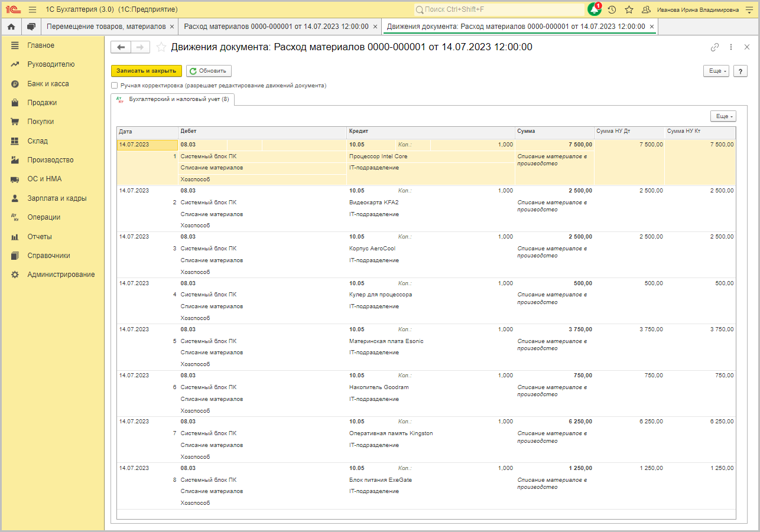This screenshot has width=760, height=532.
Task: Open the discussions speech bubble tab
Action: (31, 27)
